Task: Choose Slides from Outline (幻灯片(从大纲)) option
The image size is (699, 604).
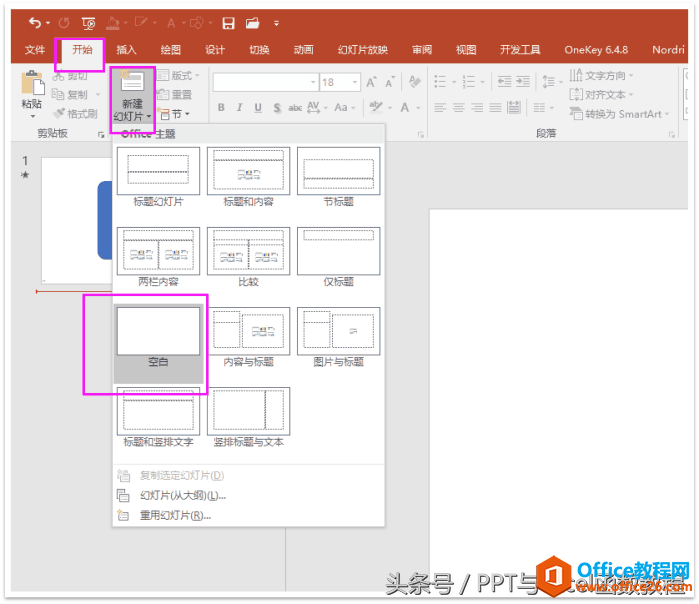Action: tap(182, 495)
